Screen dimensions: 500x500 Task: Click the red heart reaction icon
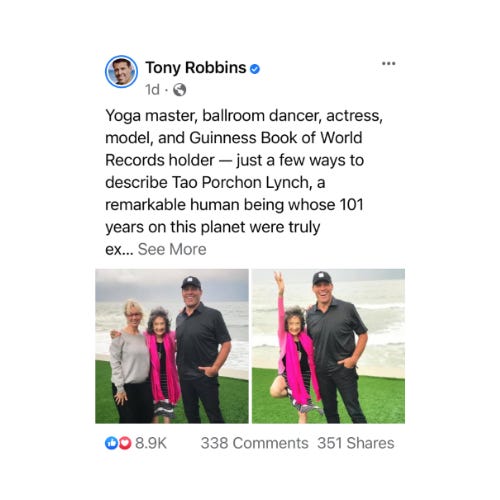(x=125, y=443)
